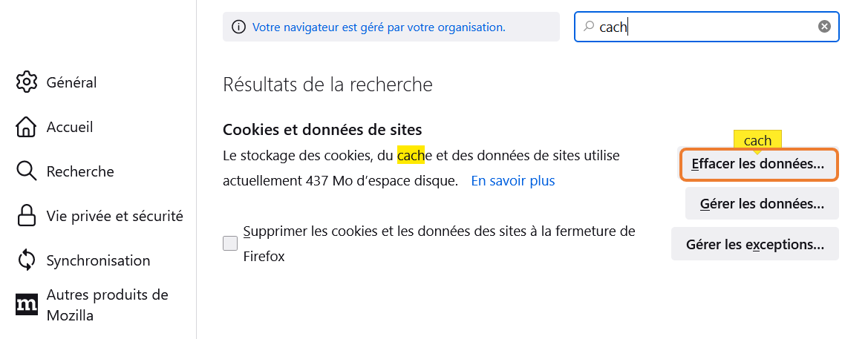Open 'Votre navigateur est géré' link
Viewport: 868px width, 339px height.
(x=379, y=27)
